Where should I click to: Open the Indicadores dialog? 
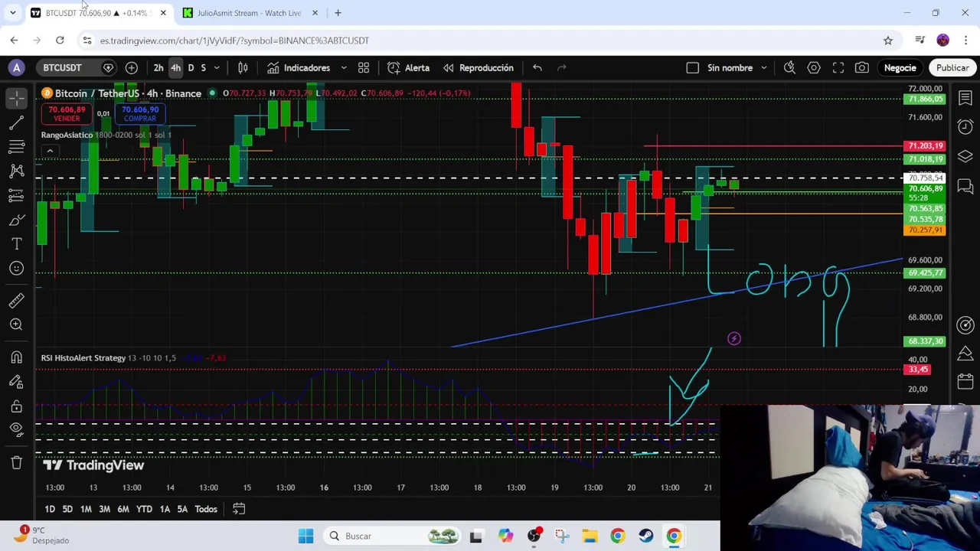(x=299, y=68)
